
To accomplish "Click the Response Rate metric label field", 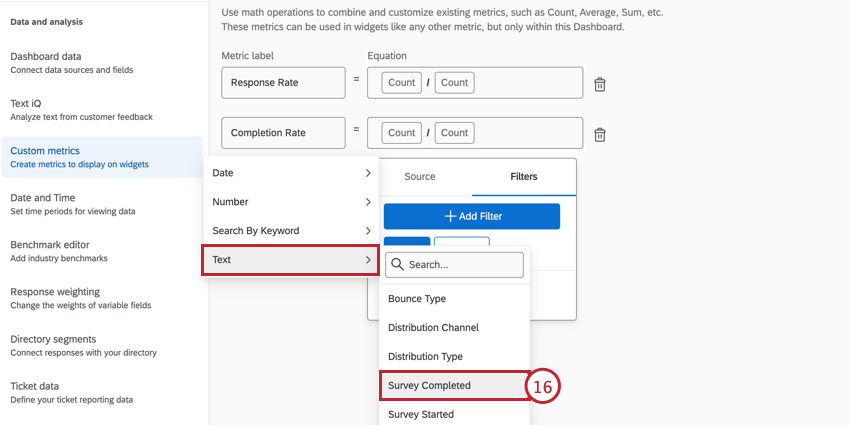I will pyautogui.click(x=283, y=83).
